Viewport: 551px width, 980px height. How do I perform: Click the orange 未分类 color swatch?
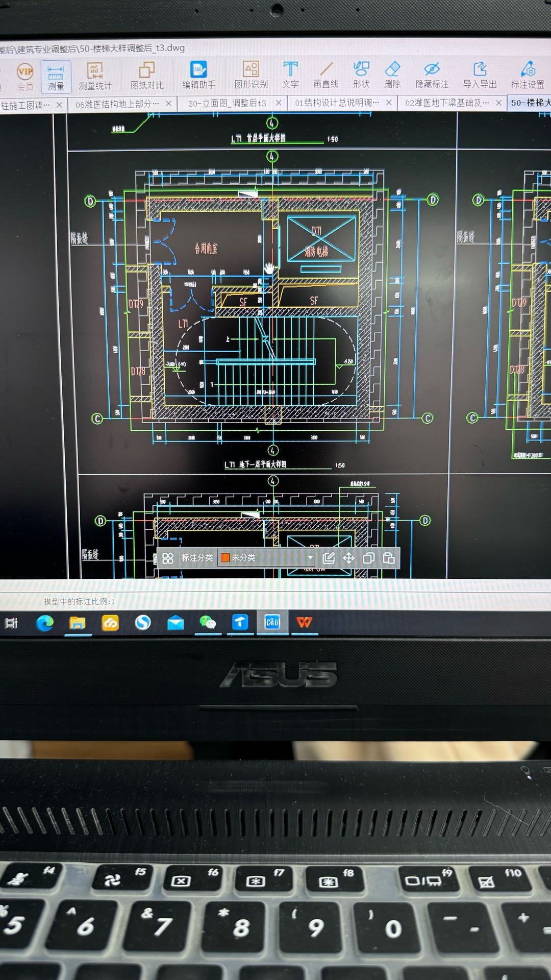tap(225, 558)
